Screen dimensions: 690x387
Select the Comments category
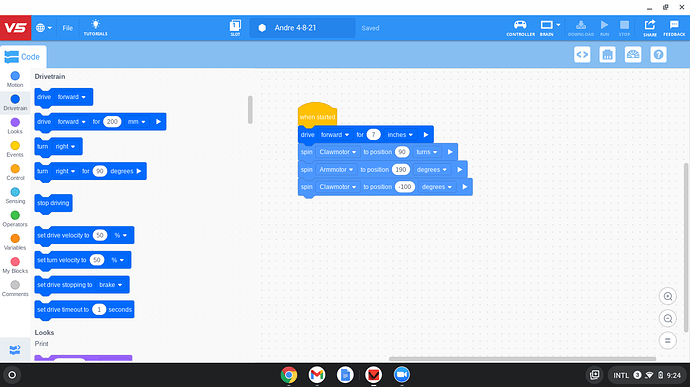pyautogui.click(x=15, y=289)
